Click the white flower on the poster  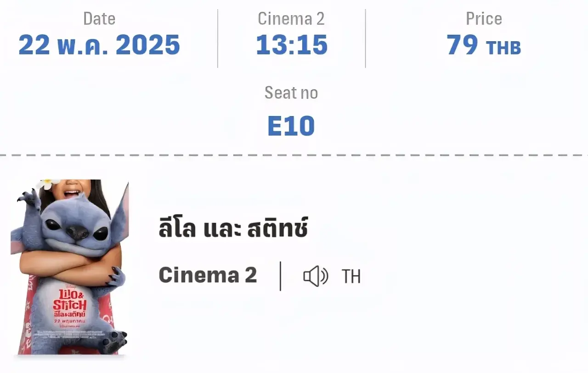(x=48, y=184)
